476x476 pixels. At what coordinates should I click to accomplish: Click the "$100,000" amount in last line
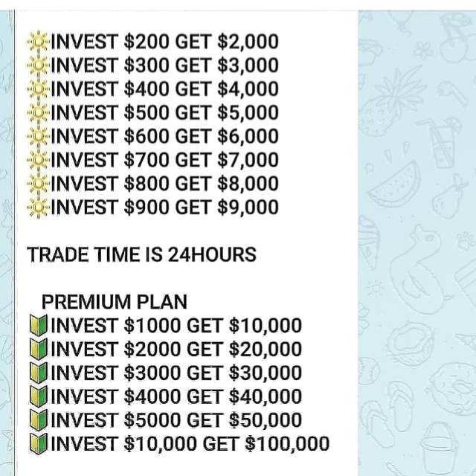tap(287, 444)
